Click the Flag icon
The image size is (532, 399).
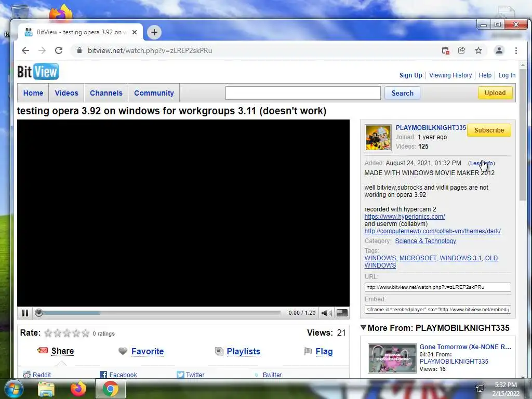(308, 351)
